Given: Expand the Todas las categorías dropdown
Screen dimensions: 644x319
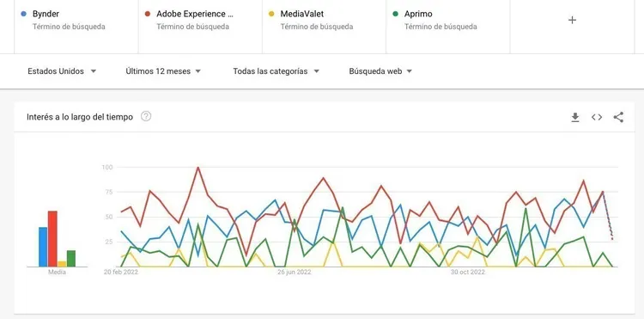Looking at the screenshot, I should click(276, 71).
